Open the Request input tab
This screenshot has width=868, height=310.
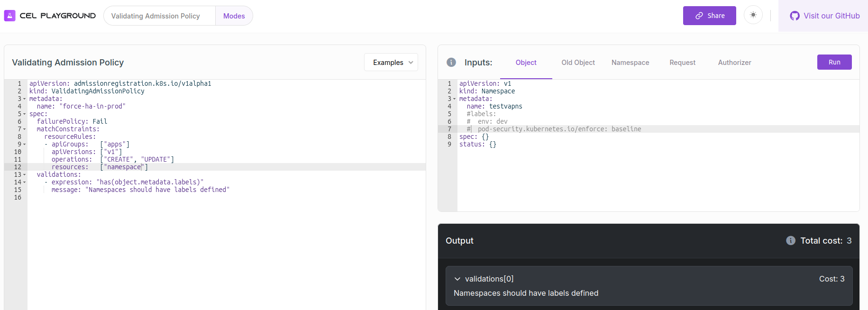point(682,63)
